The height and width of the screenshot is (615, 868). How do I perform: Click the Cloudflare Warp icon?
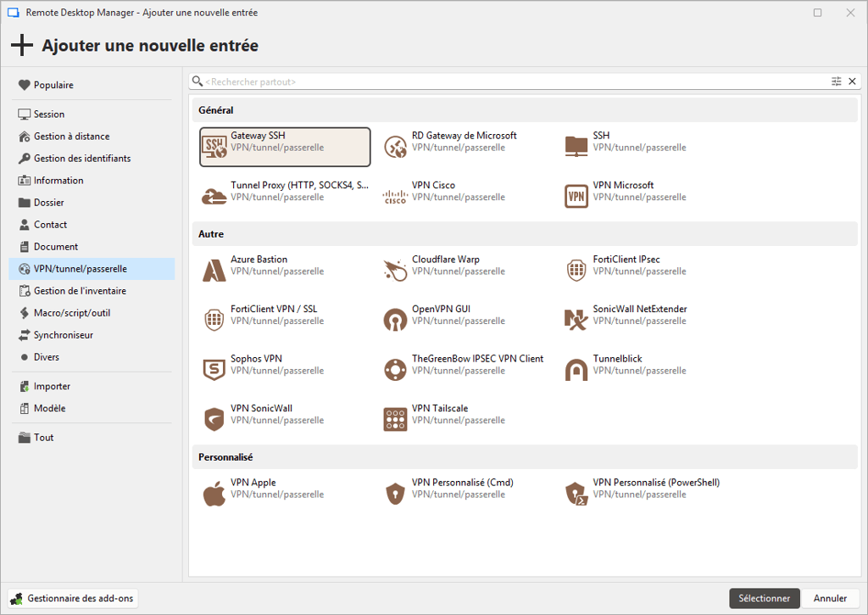[395, 271]
